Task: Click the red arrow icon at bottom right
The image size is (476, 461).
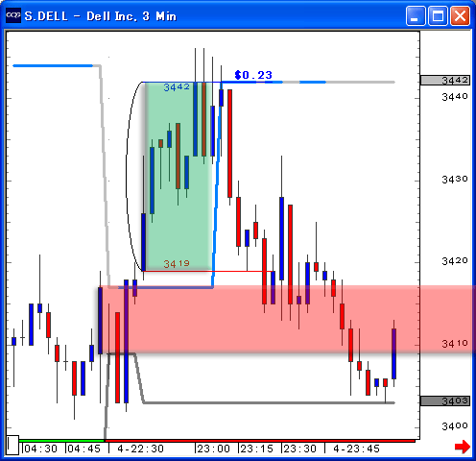Action: coord(463,447)
